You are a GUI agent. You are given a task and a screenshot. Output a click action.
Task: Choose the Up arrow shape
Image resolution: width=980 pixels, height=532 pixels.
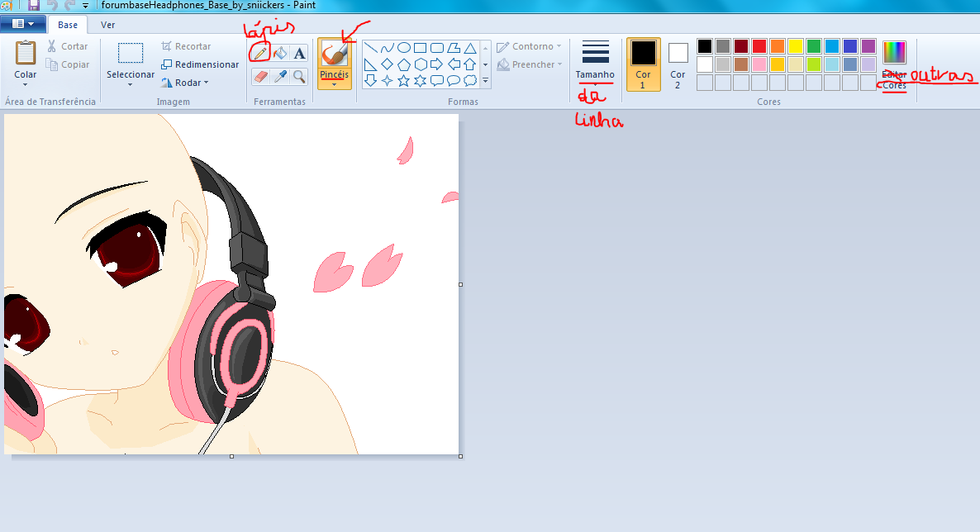click(x=470, y=64)
